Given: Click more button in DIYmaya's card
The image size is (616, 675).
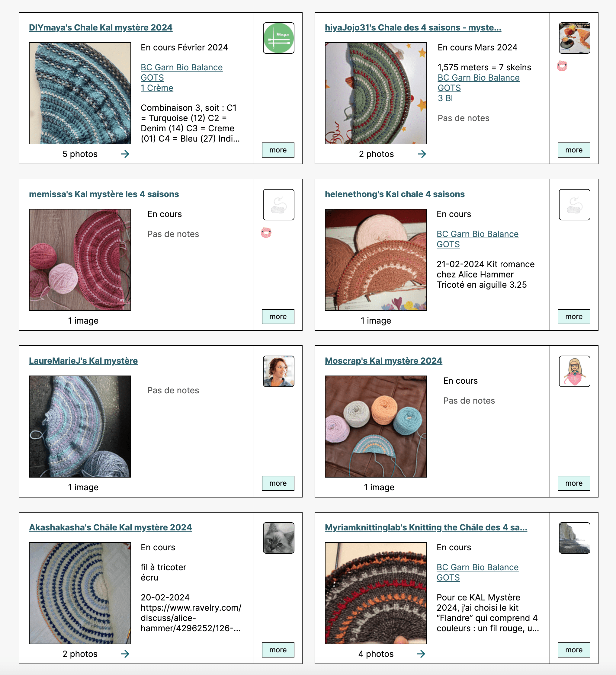Looking at the screenshot, I should (278, 150).
